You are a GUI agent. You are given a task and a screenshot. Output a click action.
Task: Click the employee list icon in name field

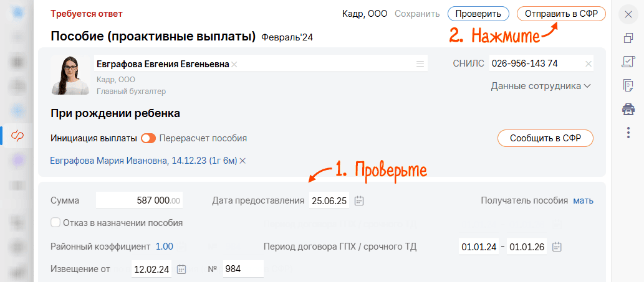click(x=420, y=63)
